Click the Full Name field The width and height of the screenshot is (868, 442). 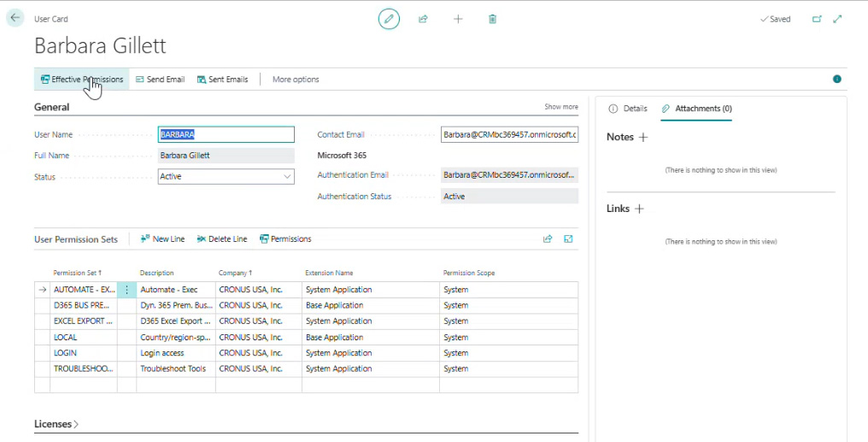[226, 156]
